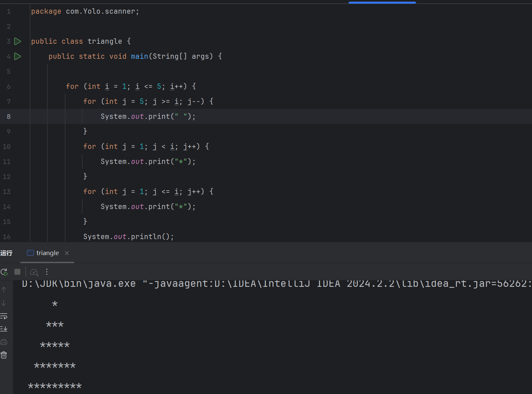Run the main method from gutter icon
This screenshot has width=532, height=394.
18,56
